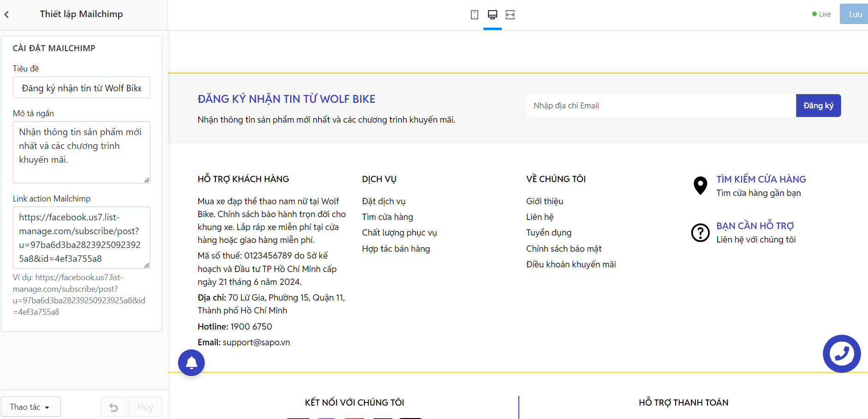The image size is (868, 419).
Task: Click the Live status indicator
Action: [x=821, y=14]
